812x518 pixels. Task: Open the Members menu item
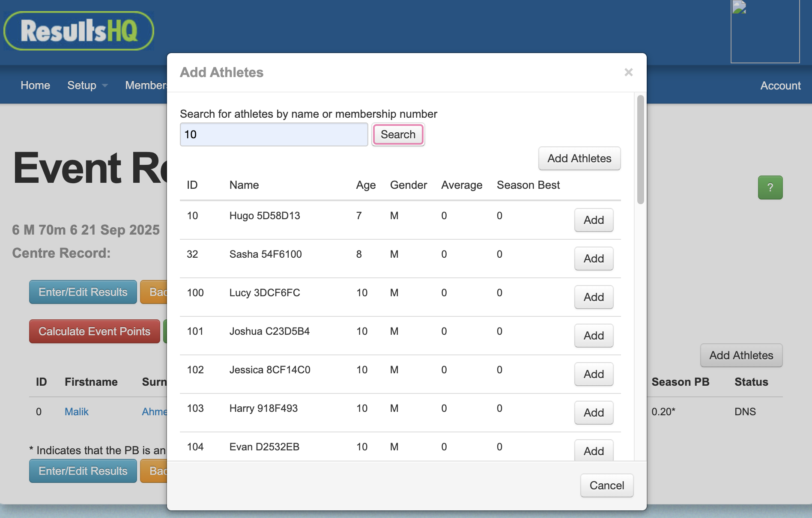coord(146,85)
